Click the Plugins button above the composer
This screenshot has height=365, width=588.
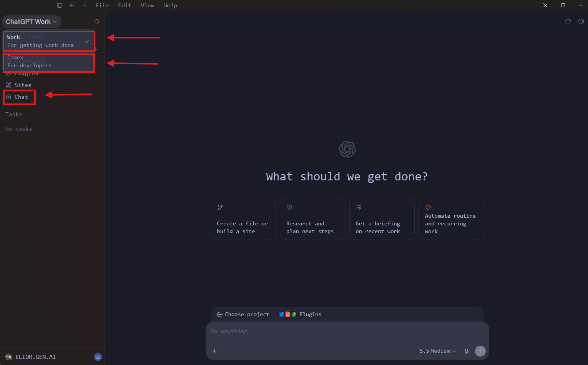(x=300, y=314)
